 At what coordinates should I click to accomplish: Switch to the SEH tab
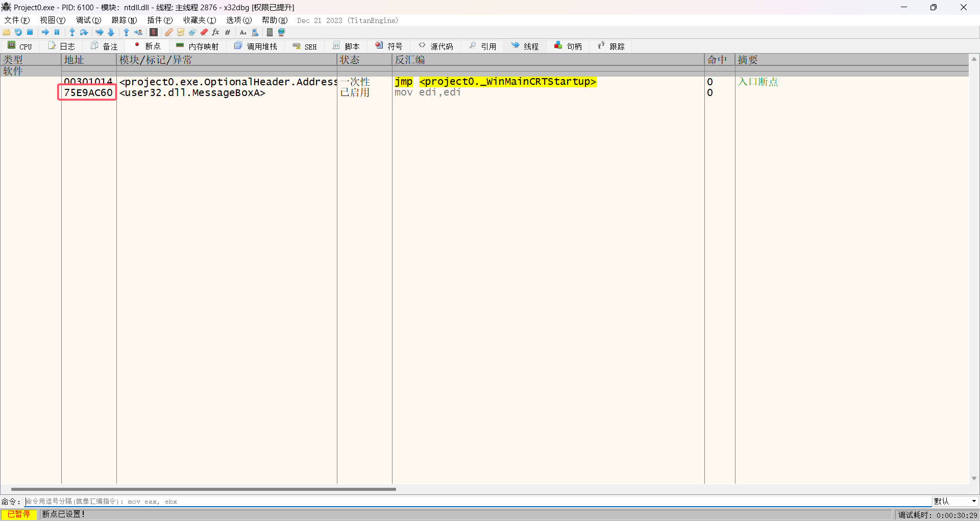(305, 46)
